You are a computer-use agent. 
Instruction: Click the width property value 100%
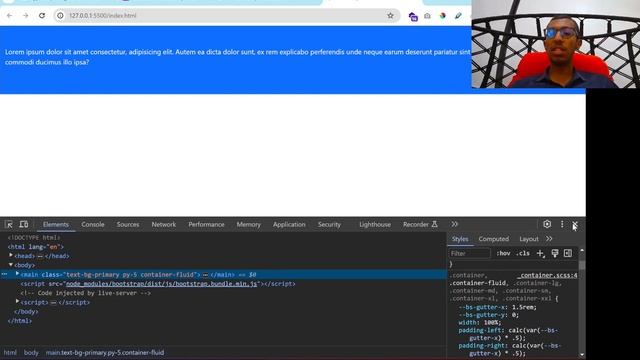491,322
